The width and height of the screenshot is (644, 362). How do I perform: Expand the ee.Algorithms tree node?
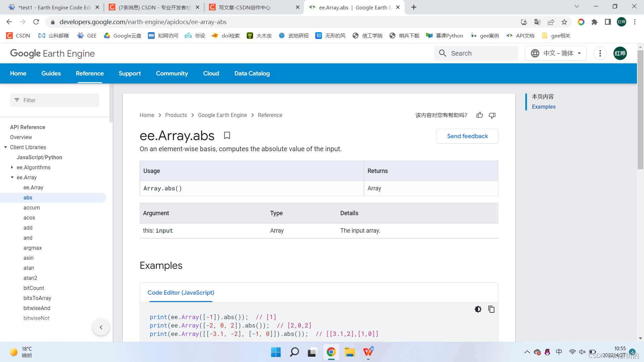point(12,167)
